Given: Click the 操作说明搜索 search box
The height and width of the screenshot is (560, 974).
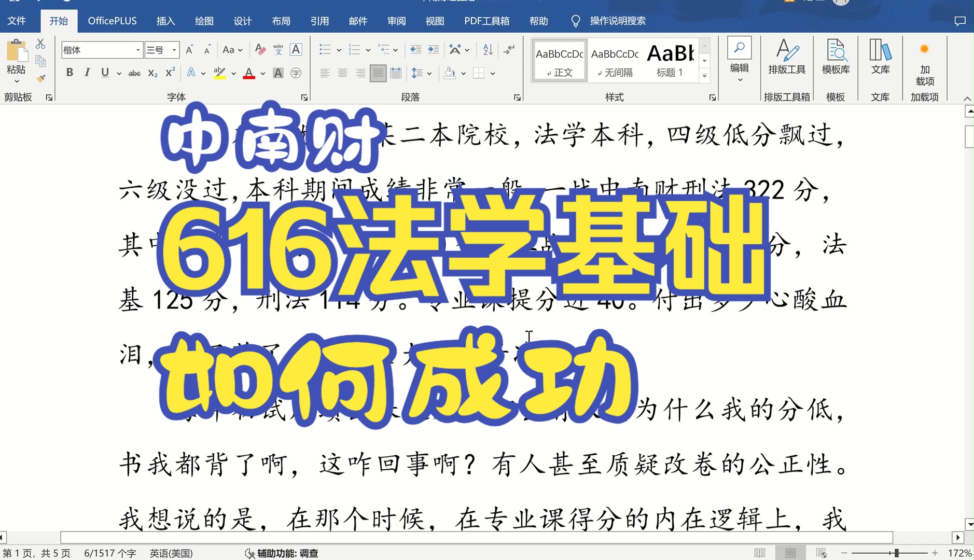Looking at the screenshot, I should pos(617,21).
